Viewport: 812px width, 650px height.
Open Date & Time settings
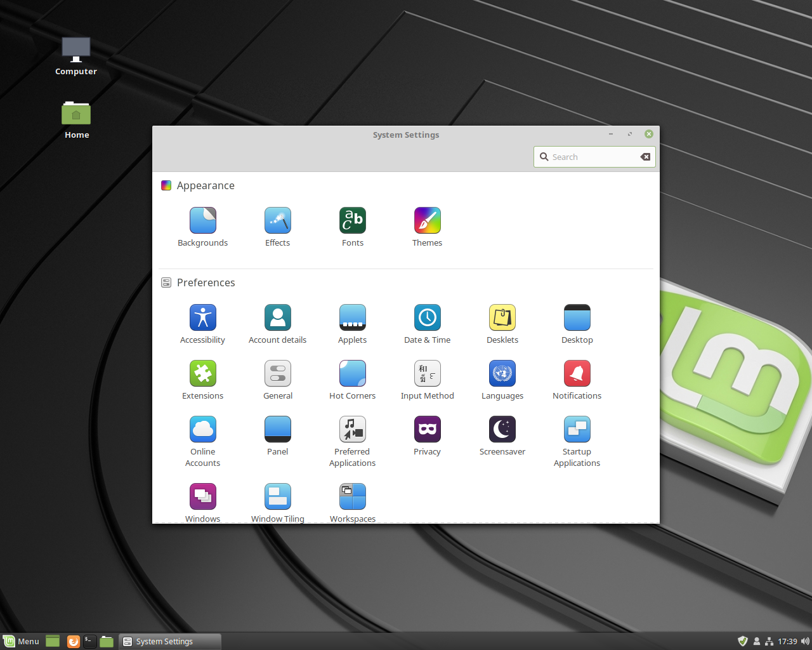click(x=428, y=324)
